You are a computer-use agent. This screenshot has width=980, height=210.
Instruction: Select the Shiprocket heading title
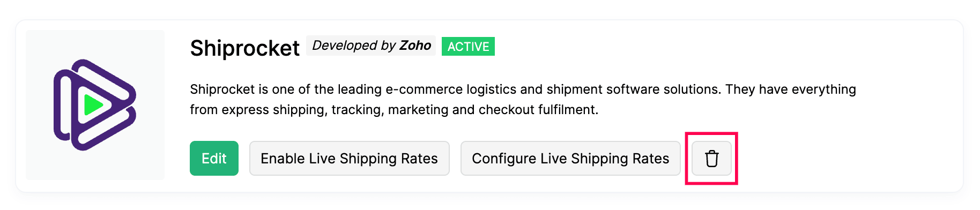pyautogui.click(x=244, y=48)
